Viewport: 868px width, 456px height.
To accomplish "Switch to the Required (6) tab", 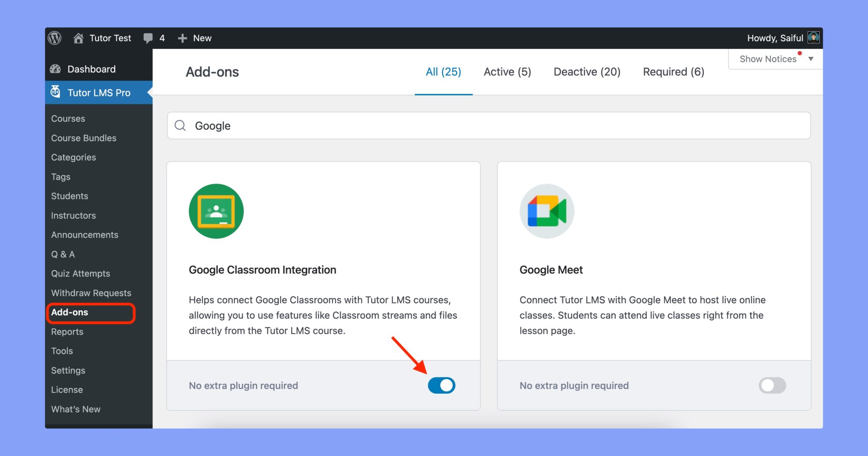I will pos(673,71).
